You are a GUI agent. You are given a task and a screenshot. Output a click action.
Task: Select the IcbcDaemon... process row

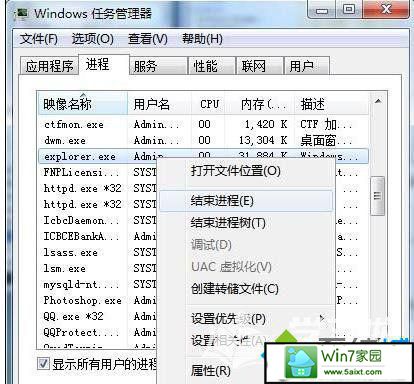coord(97,220)
